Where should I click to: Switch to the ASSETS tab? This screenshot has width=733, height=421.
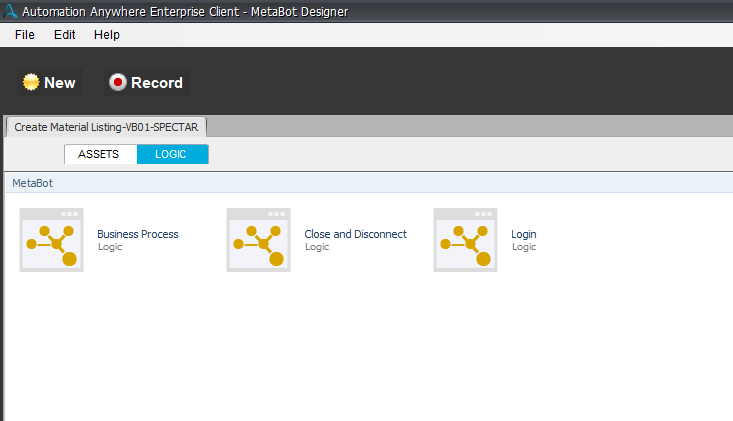click(101, 154)
